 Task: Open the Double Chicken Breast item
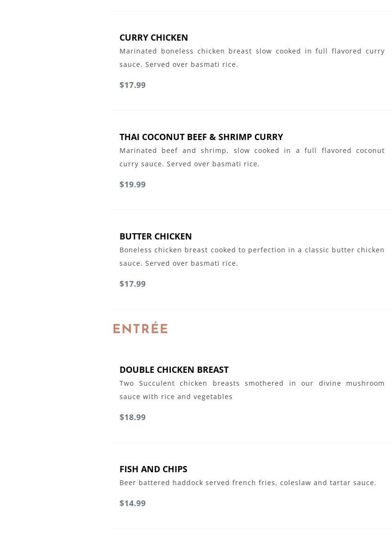tap(174, 369)
